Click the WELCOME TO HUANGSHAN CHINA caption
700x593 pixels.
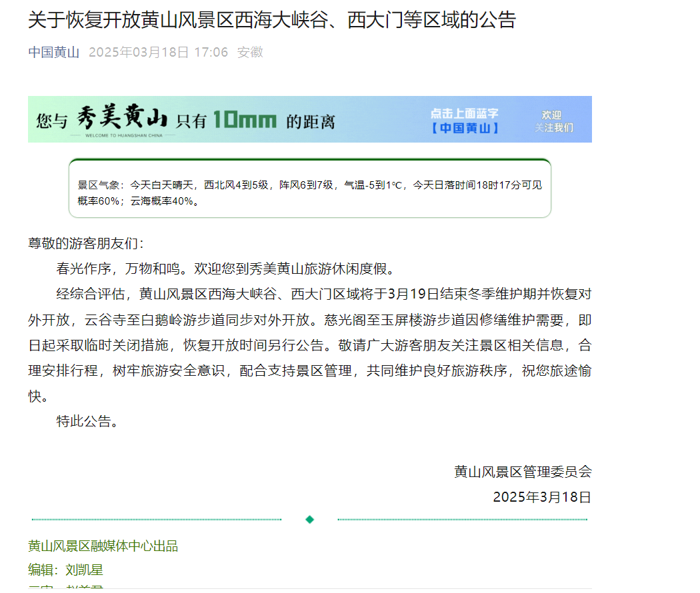[122, 135]
